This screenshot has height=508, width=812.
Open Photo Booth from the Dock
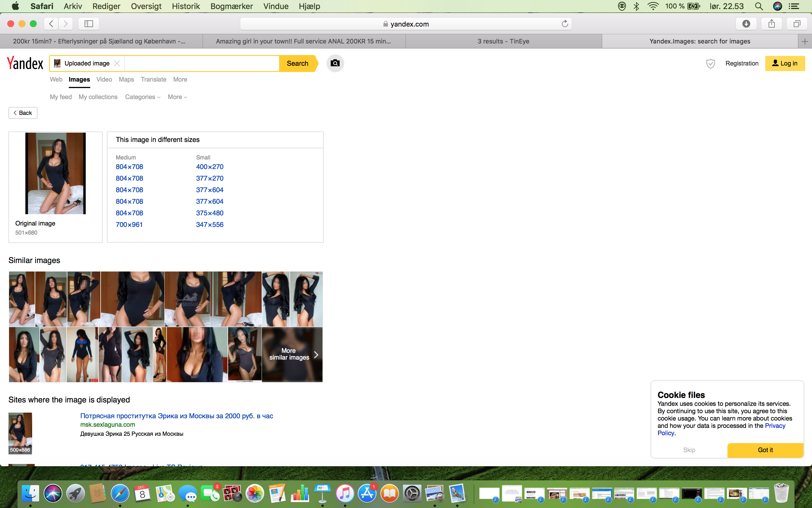(x=233, y=493)
